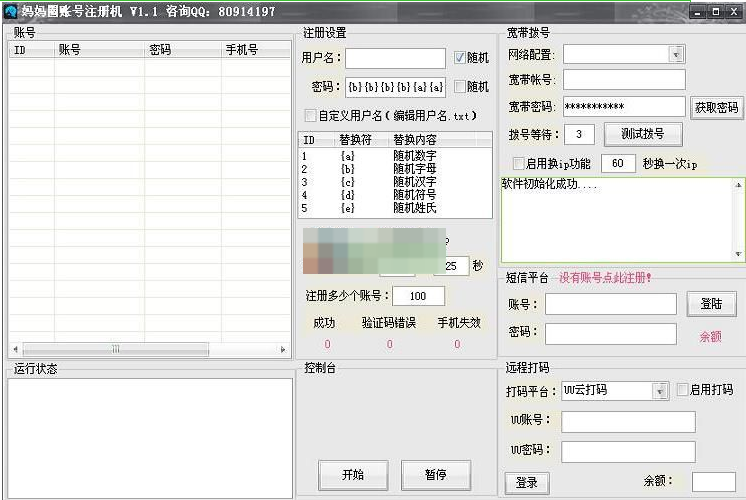Toggle the 启用换ip功能 checkbox

(x=518, y=163)
